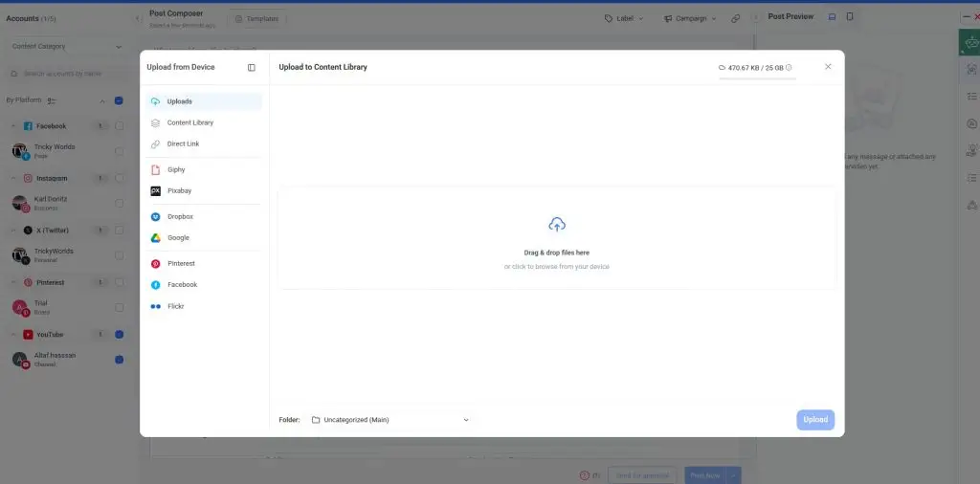Toggle the Facebook platform checkbox
This screenshot has width=980, height=484.
coord(119,126)
